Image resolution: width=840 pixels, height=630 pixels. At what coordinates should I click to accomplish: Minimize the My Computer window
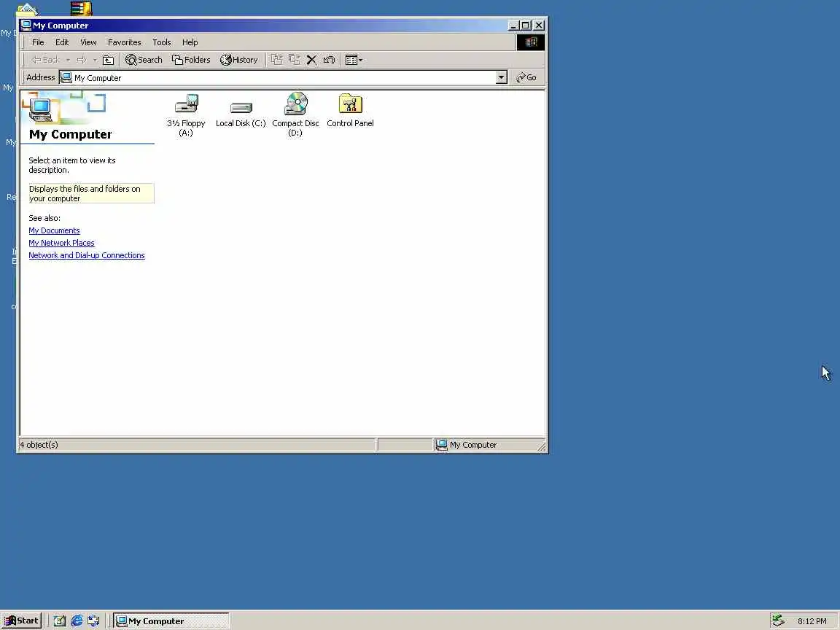pos(514,26)
